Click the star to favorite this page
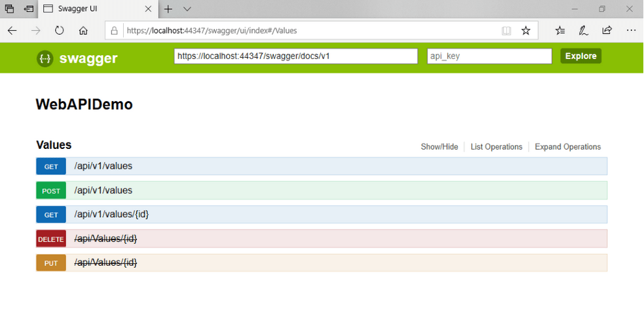 [x=525, y=30]
